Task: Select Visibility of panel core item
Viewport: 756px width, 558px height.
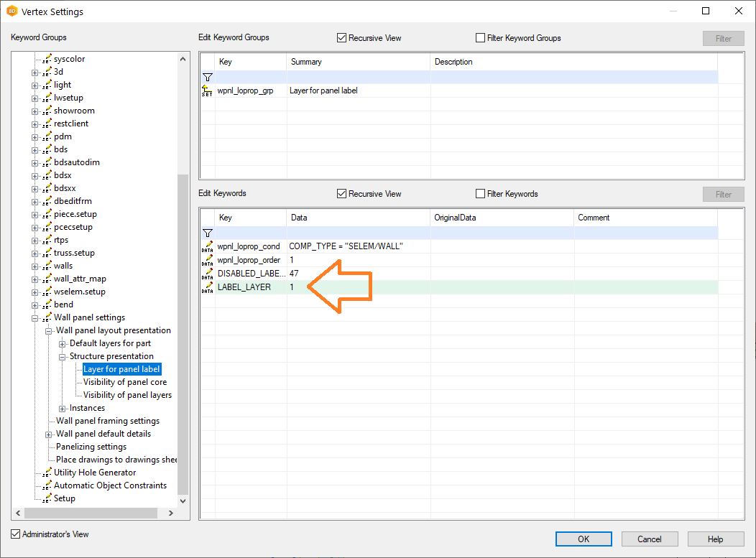Action: click(x=124, y=382)
